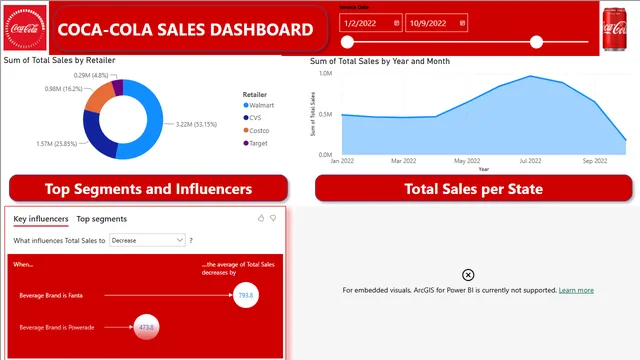Viewport: 640px width, 360px height.
Task: Click the Target legend entry
Action: [x=256, y=143]
